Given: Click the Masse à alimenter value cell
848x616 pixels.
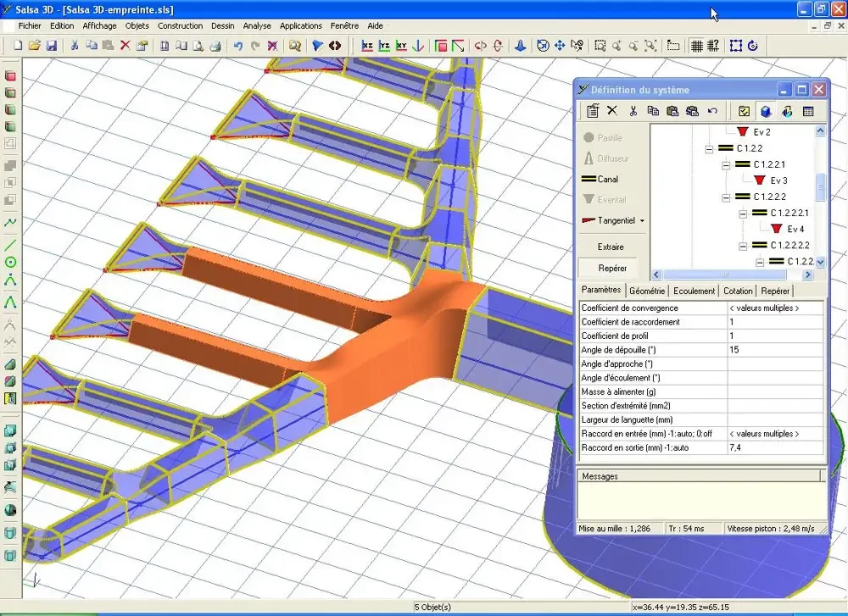Looking at the screenshot, I should coord(776,391).
